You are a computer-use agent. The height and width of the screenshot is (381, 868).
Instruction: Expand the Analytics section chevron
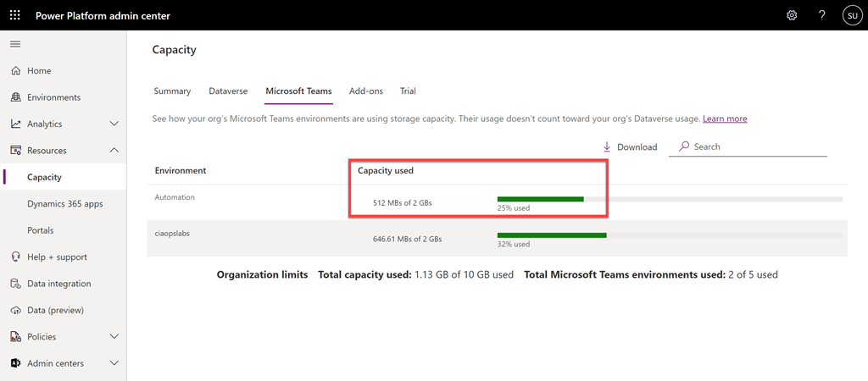tap(114, 124)
